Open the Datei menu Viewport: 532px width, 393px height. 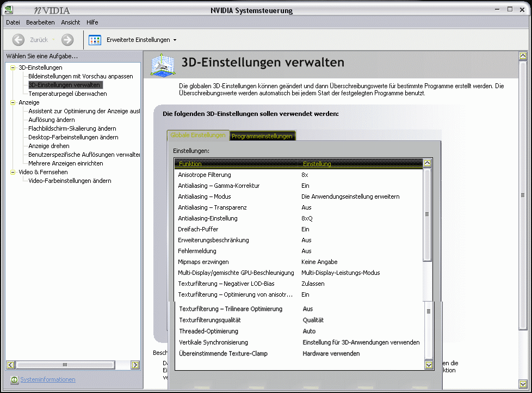(x=13, y=22)
